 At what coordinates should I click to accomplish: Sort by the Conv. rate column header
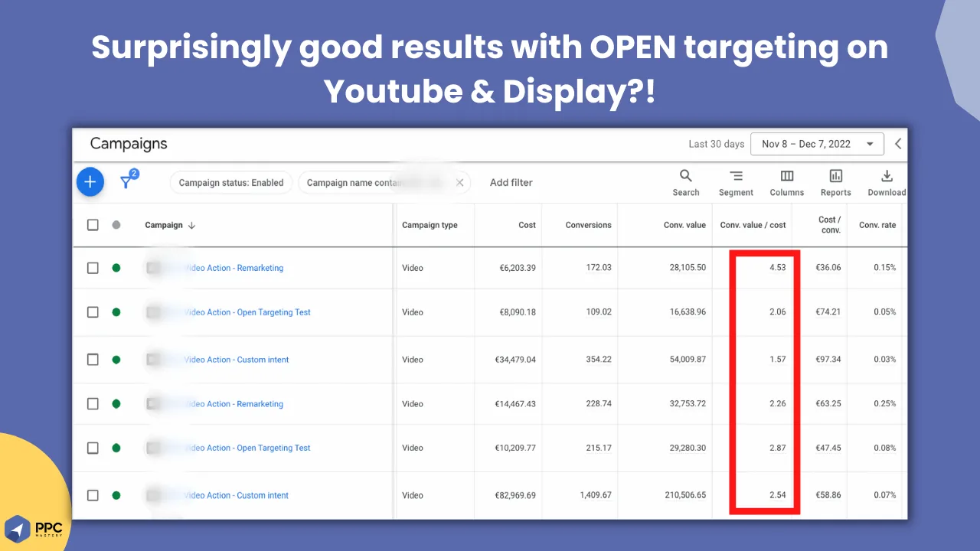pyautogui.click(x=877, y=225)
